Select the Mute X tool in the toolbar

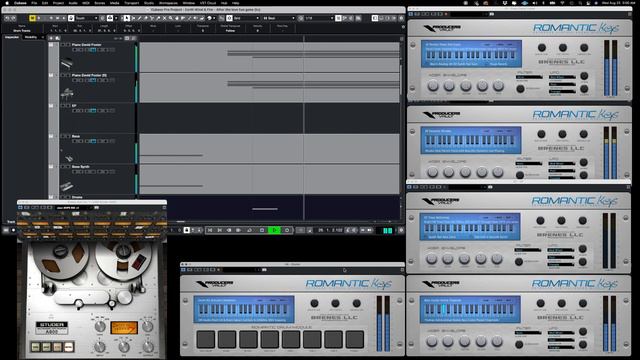click(x=164, y=18)
